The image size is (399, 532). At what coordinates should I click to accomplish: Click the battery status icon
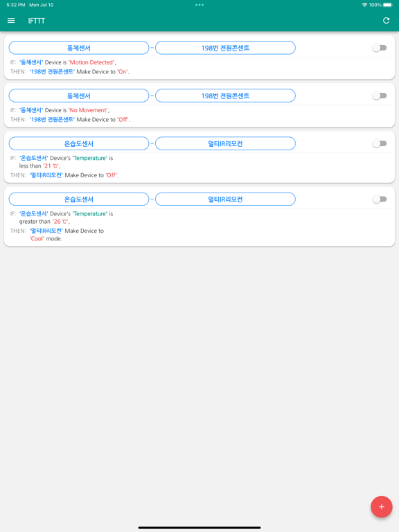[388, 5]
